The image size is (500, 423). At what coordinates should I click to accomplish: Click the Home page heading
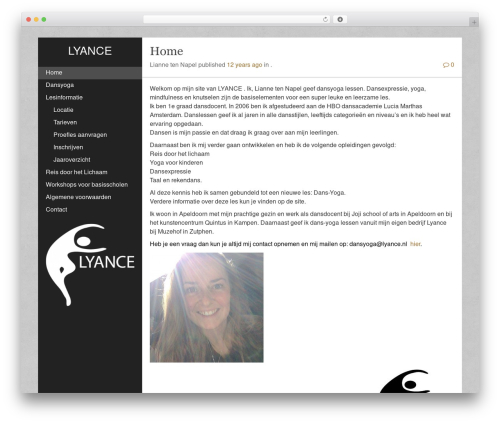point(166,51)
